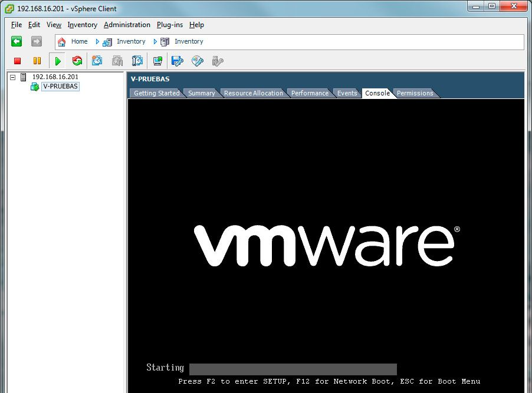Click the V-PRUEBAS virtual machine icon

coord(35,87)
